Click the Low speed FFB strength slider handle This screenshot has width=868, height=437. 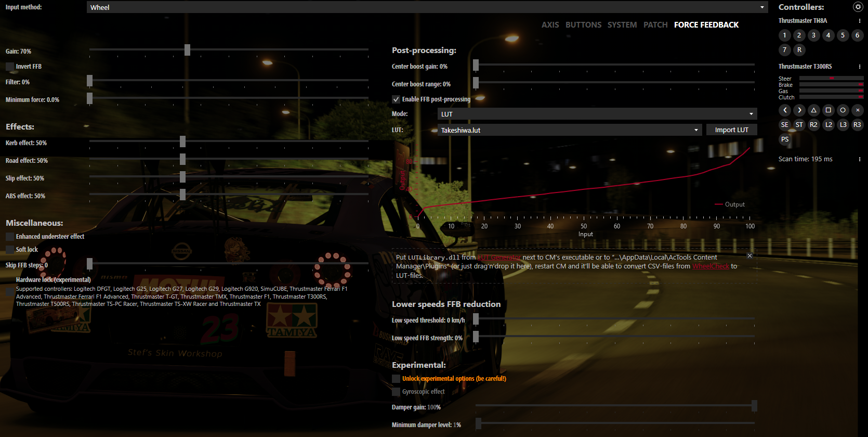[476, 337]
